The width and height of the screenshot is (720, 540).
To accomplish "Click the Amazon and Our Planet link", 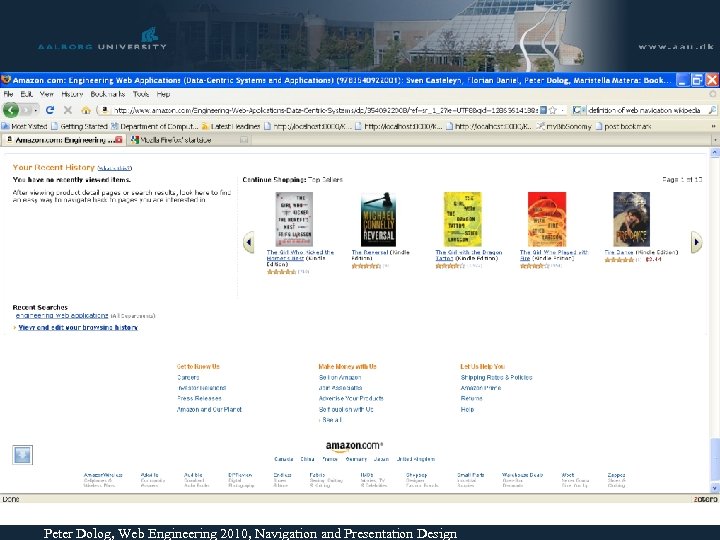I will (209, 409).
